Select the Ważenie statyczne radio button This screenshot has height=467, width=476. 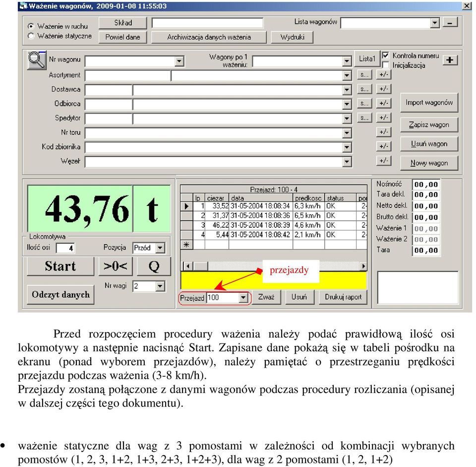(31, 36)
